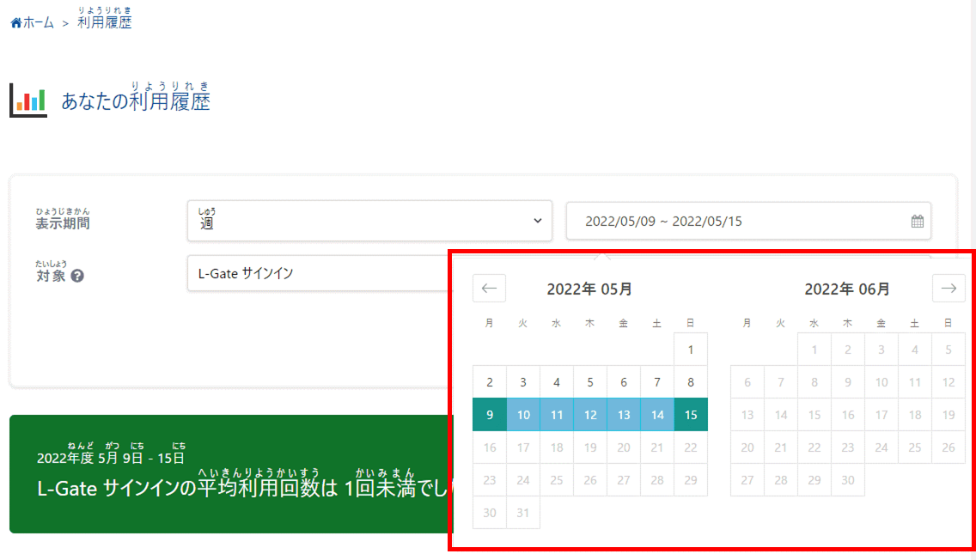This screenshot has width=976, height=560.
Task: Select May 3 in the calendar
Action: coord(523,382)
